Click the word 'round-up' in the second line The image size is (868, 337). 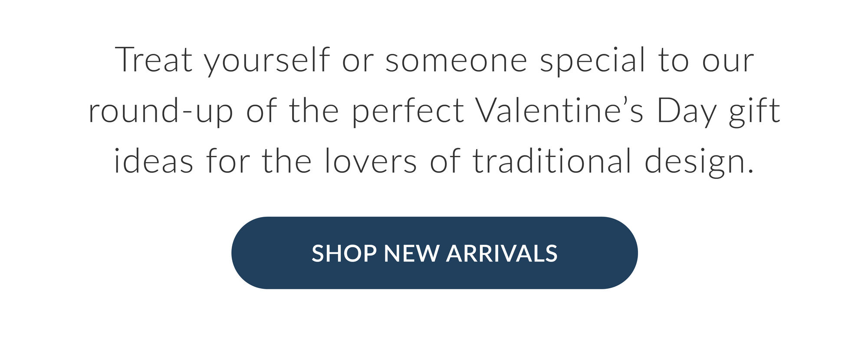coord(161,111)
